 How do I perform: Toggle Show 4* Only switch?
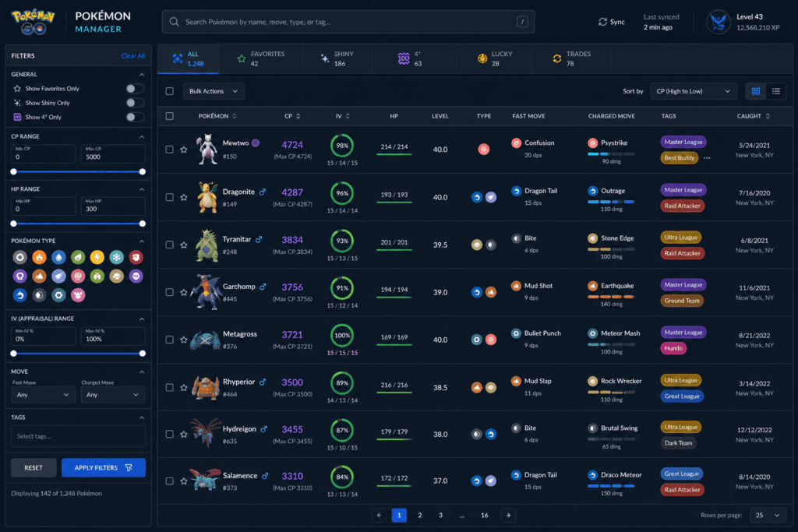(135, 117)
